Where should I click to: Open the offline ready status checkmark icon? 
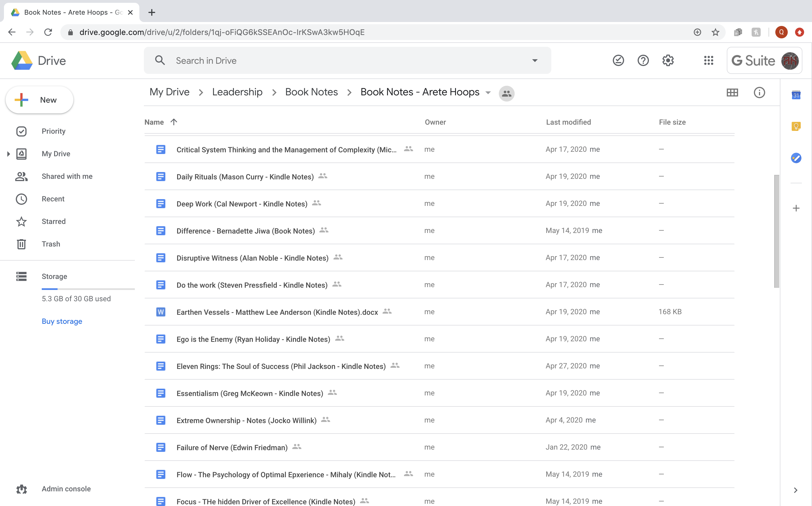pyautogui.click(x=618, y=61)
